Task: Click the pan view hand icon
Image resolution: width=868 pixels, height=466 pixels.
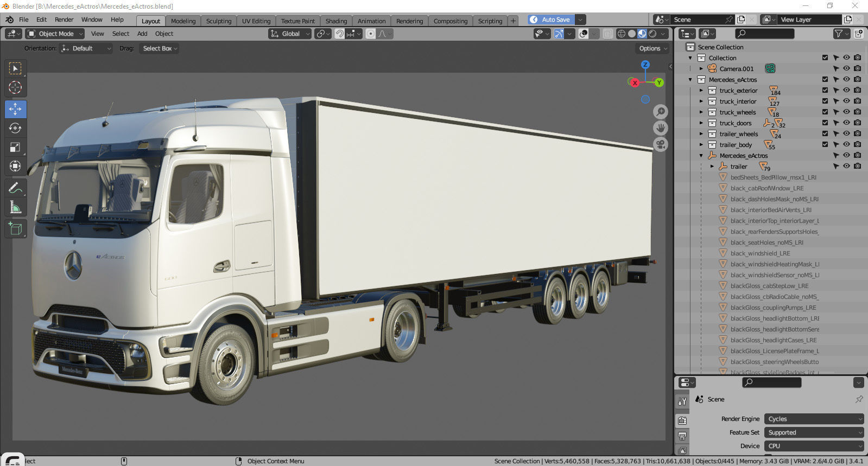Action: click(x=660, y=129)
